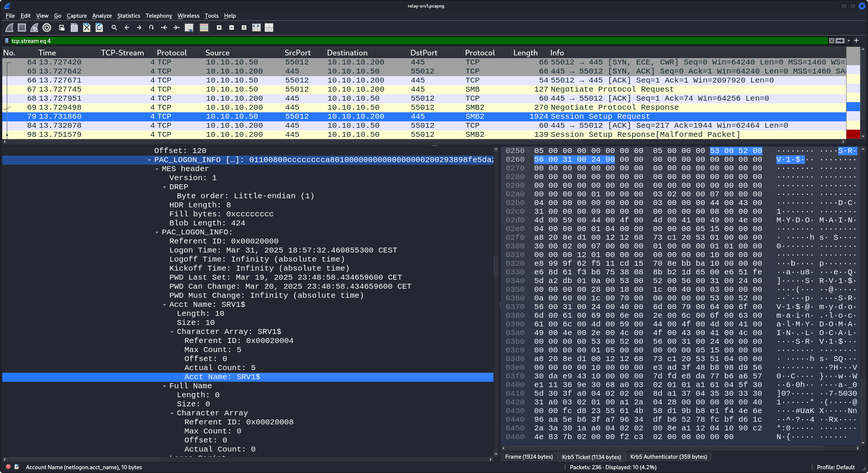868x473 pixels.
Task: Open find packet magnifier icon
Action: [114, 28]
